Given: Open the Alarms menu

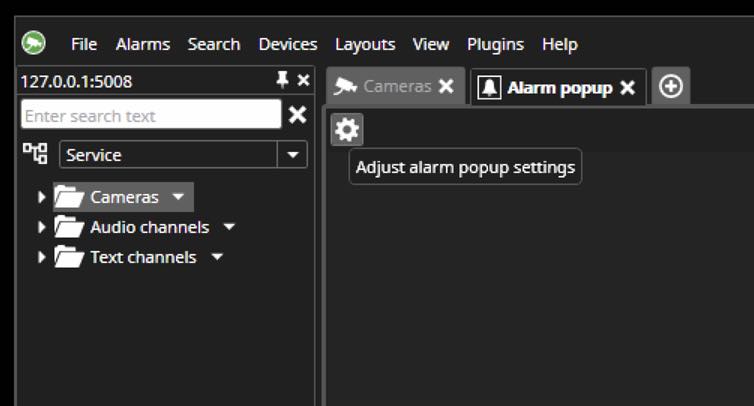Looking at the screenshot, I should coord(143,44).
